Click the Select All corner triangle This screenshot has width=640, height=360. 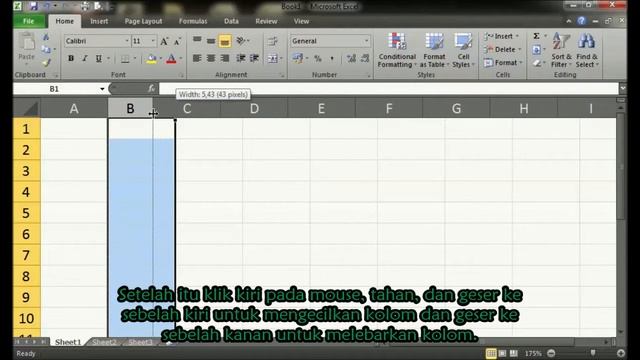pyautogui.click(x=27, y=109)
